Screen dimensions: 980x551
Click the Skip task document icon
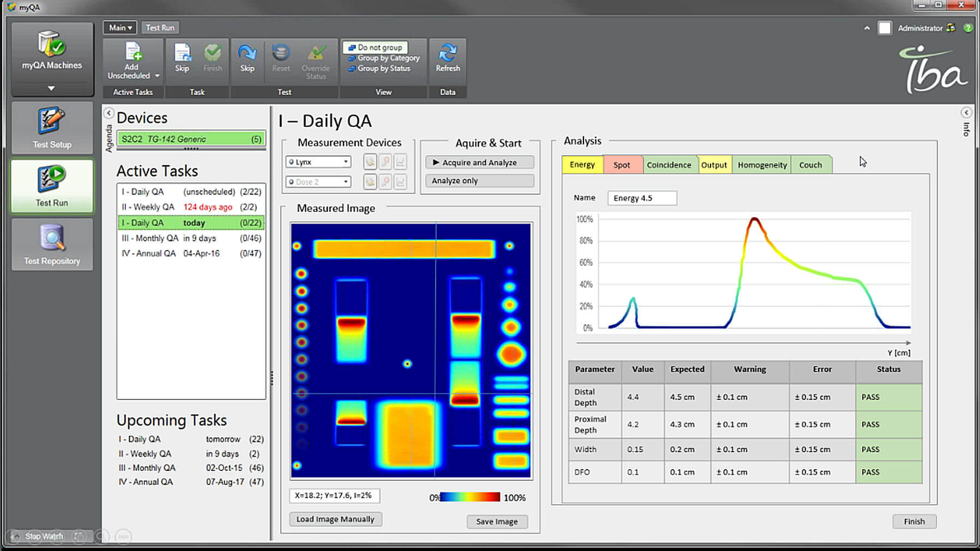point(182,53)
